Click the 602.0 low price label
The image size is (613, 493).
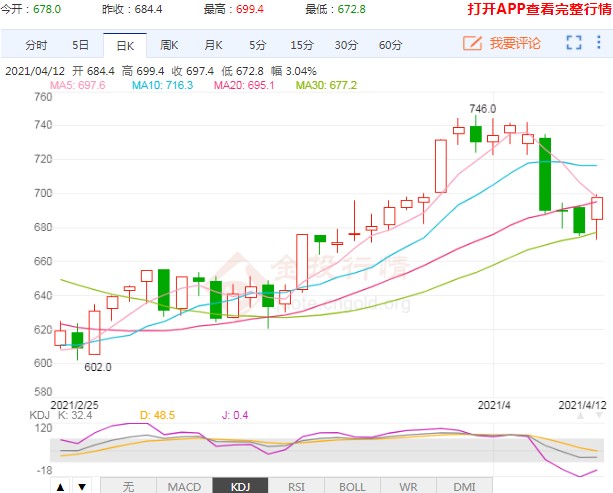pos(98,367)
